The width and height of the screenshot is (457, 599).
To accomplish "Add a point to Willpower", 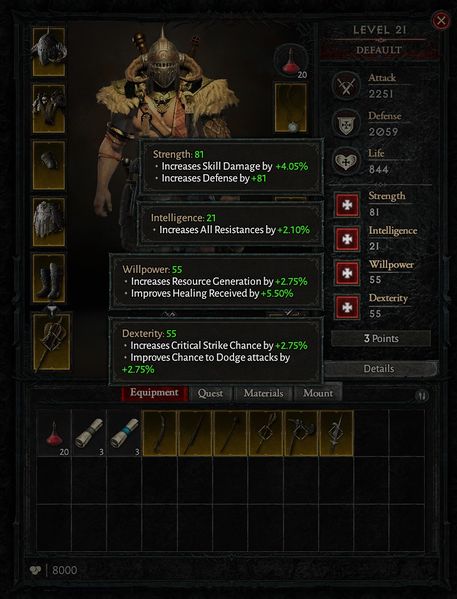I will click(347, 273).
